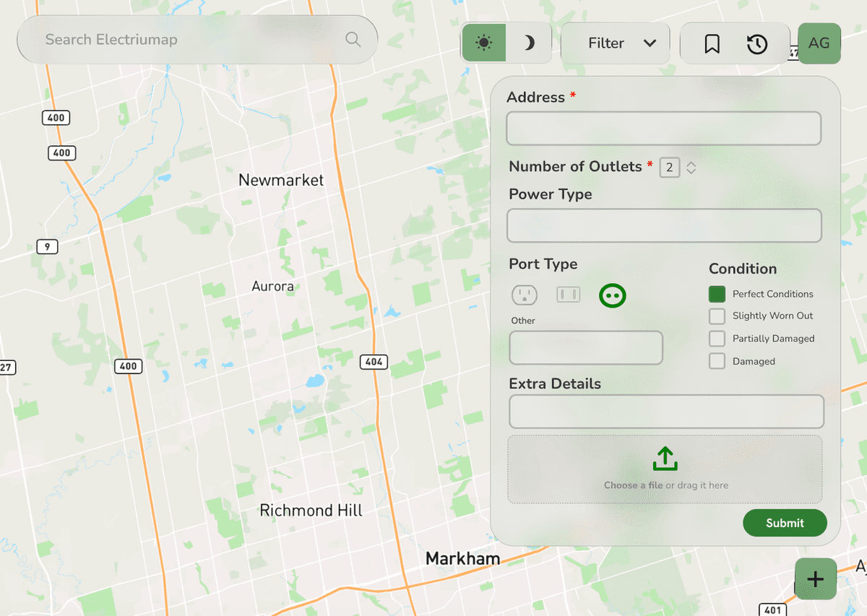
Task: Focus the Address input field
Action: pos(663,129)
